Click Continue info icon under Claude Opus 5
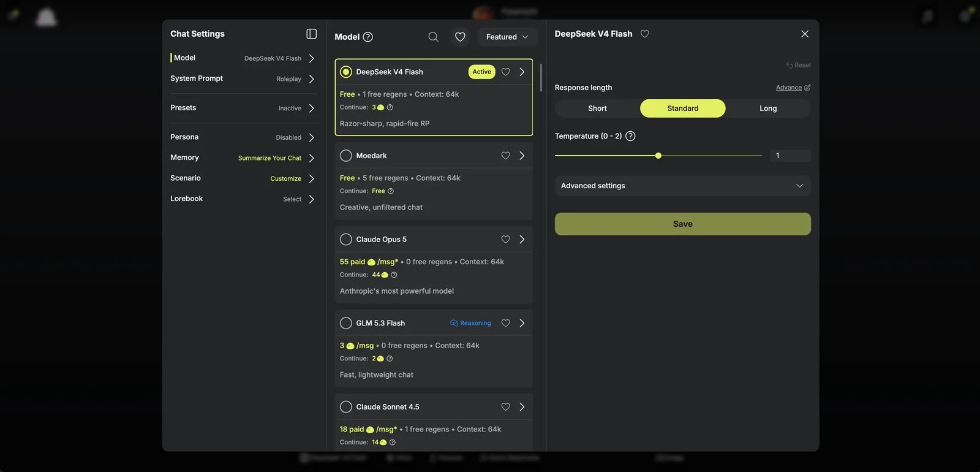 click(394, 275)
